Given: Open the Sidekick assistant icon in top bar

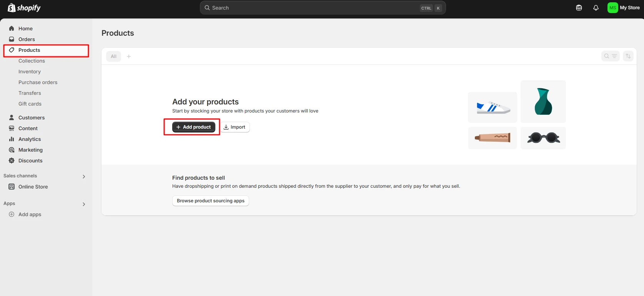Looking at the screenshot, I should (x=579, y=8).
